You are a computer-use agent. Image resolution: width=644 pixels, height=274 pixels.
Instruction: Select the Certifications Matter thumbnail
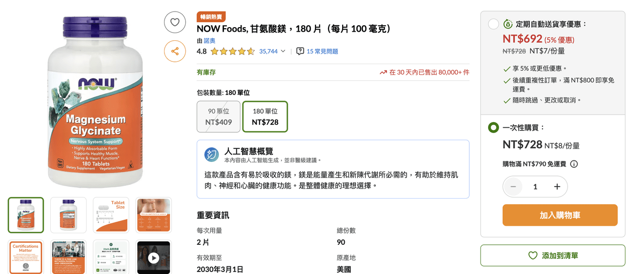26,258
